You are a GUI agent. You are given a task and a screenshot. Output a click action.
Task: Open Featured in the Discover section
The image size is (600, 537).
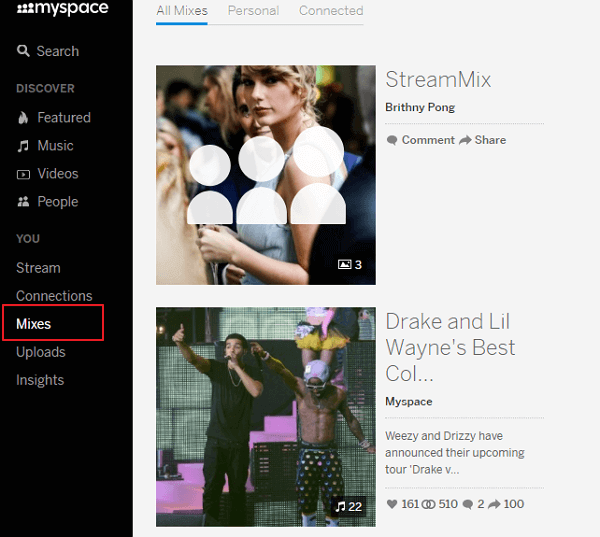[64, 118]
